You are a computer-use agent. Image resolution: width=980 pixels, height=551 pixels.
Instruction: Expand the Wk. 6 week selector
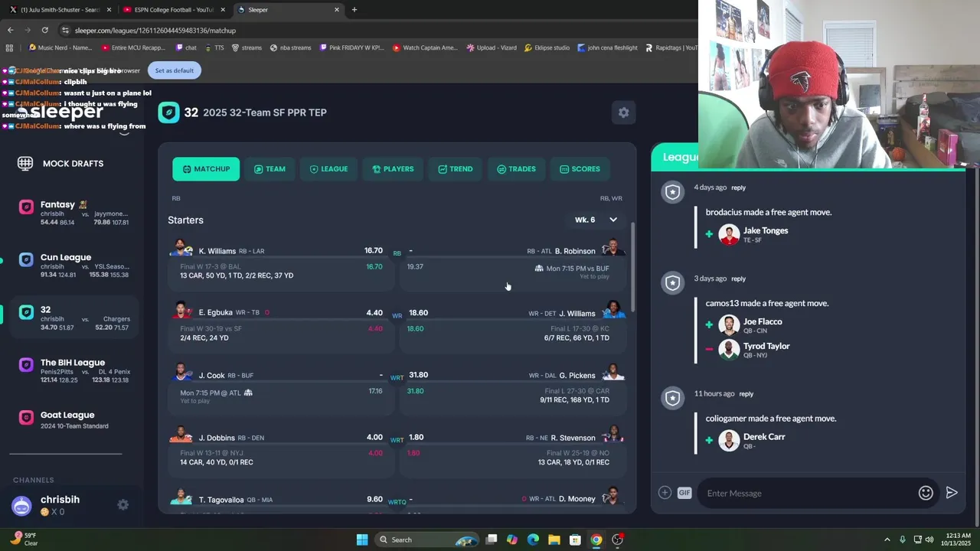click(596, 220)
